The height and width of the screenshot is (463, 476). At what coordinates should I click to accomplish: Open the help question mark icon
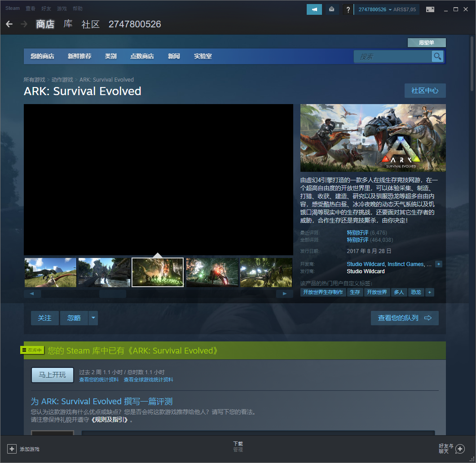348,10
